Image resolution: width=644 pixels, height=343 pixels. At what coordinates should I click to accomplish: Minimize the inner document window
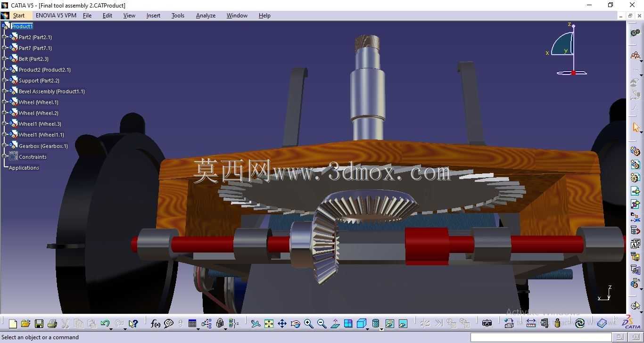tap(621, 16)
